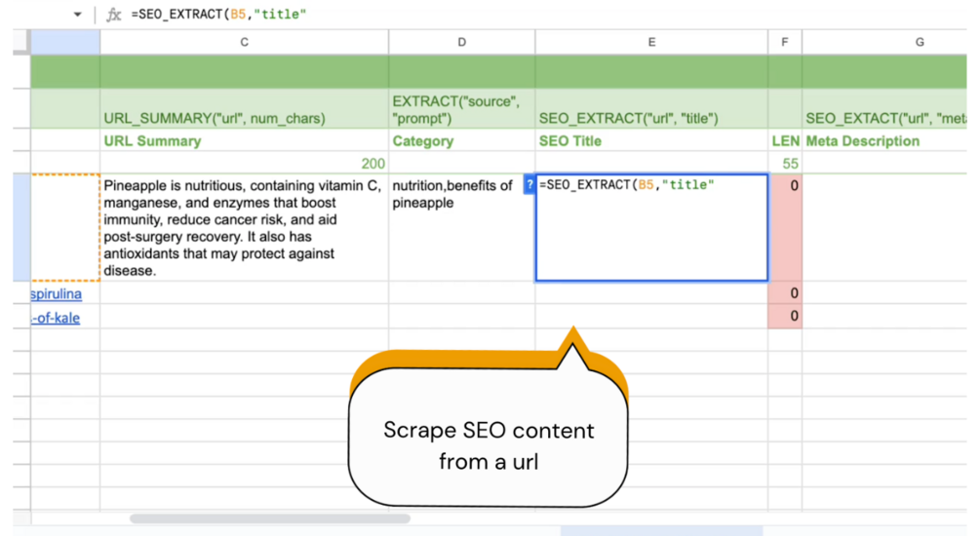Select column G header
Image resolution: width=980 pixels, height=536 pixels.
coord(919,42)
